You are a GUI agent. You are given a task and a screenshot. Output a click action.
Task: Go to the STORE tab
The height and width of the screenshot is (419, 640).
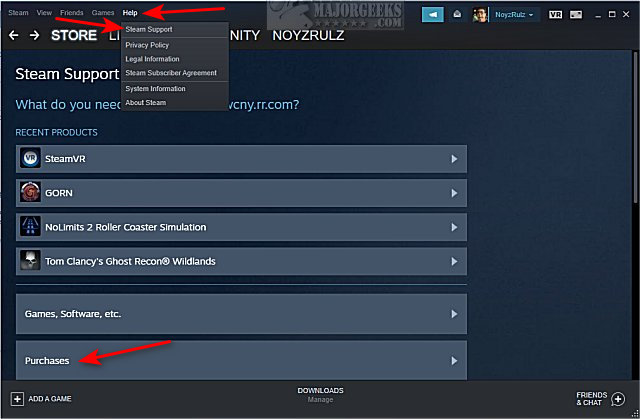(74, 35)
